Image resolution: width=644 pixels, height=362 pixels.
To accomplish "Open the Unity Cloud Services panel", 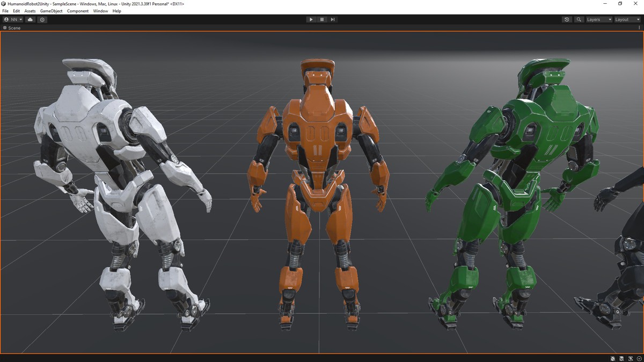I will pos(30,19).
